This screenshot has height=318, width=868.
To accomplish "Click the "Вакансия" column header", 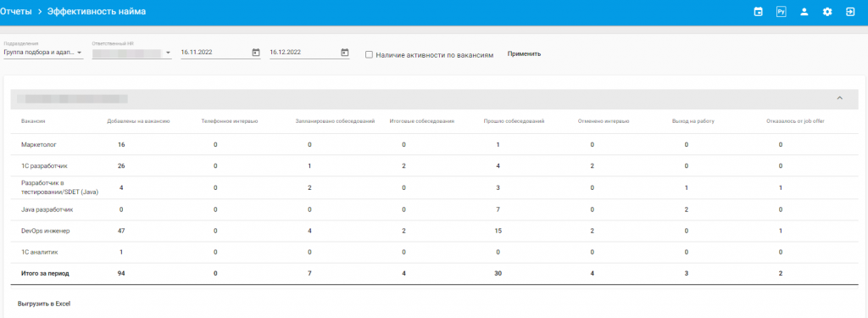I will (x=33, y=120).
